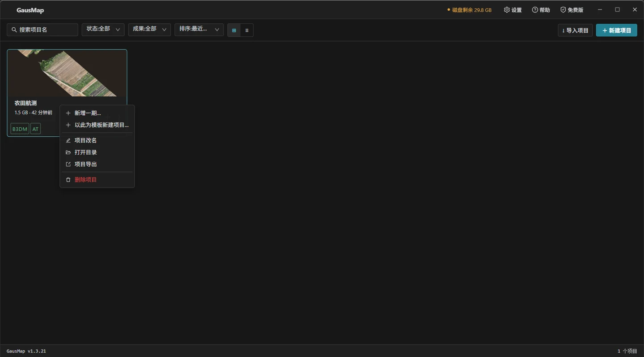This screenshot has height=357, width=644.
Task: Choose 项目导出 export option
Action: (x=97, y=164)
